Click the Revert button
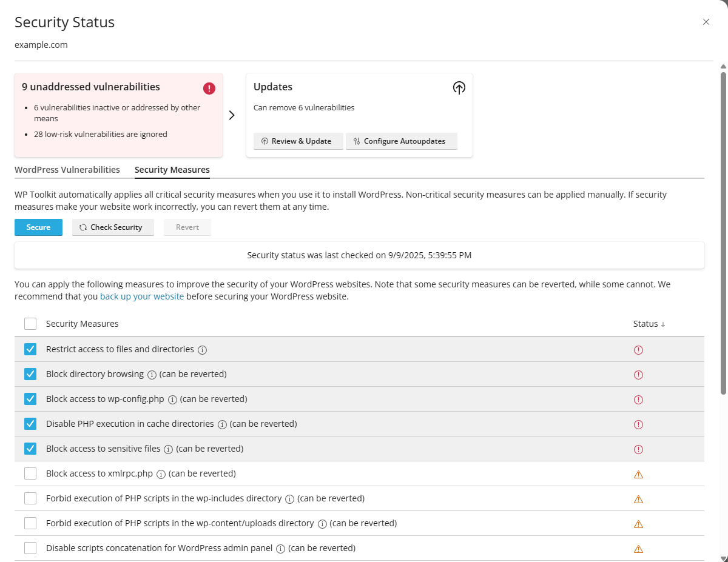728x562 pixels. [187, 227]
